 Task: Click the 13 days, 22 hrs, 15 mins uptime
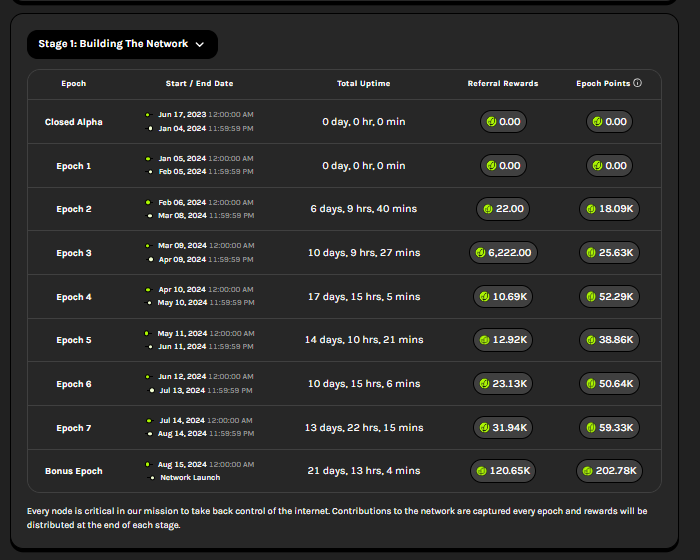[364, 428]
